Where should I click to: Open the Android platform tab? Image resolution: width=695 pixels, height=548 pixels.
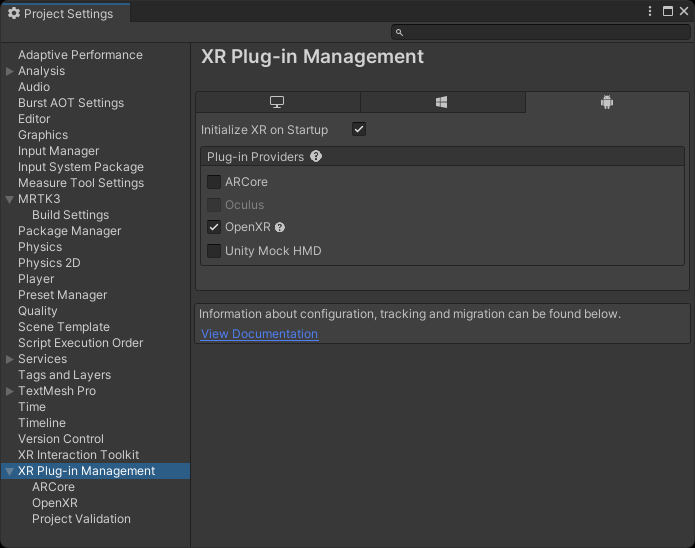(x=607, y=102)
